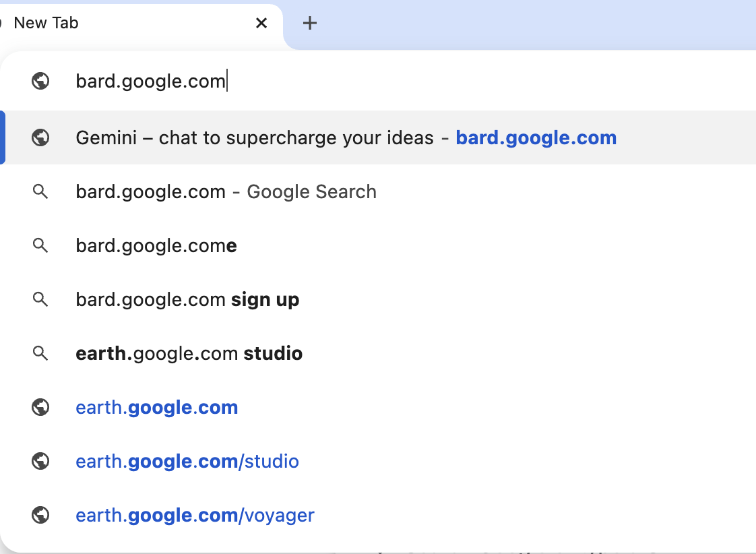Click the globe icon beside earth.google.com

pos(40,408)
